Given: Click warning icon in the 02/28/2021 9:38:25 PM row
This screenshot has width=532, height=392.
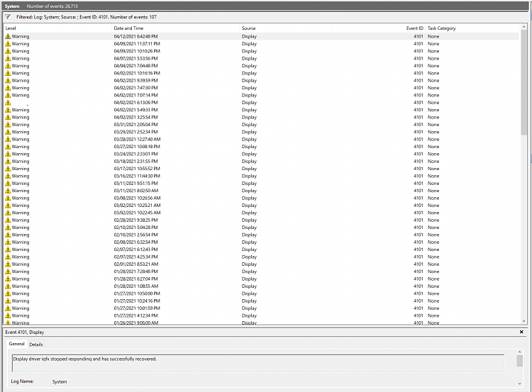Looking at the screenshot, I should pos(8,220).
